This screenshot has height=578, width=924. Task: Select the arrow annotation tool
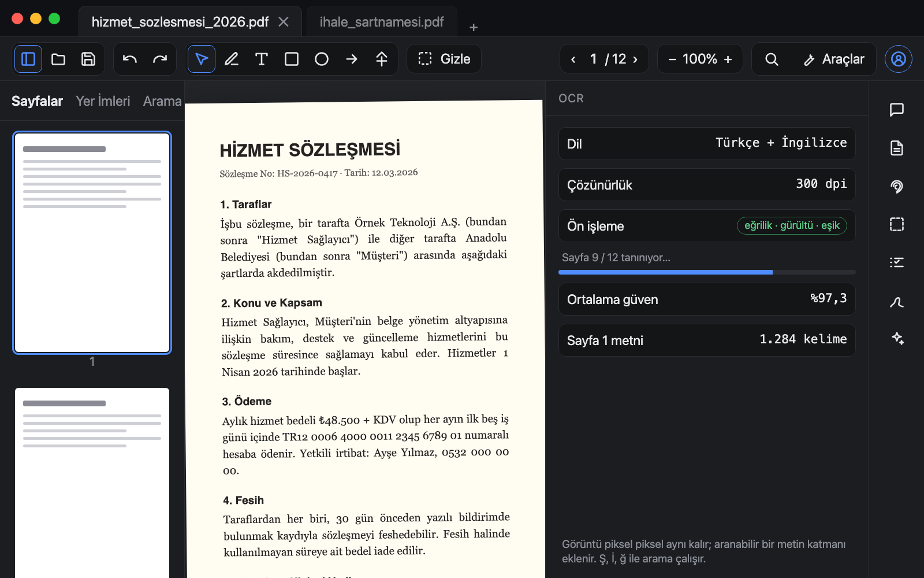click(x=352, y=59)
